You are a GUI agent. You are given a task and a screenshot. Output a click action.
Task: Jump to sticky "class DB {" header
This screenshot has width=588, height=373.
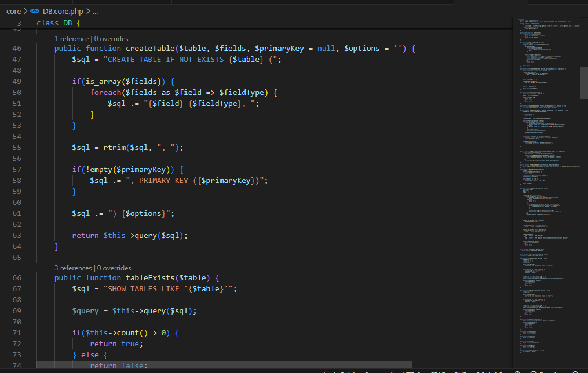[59, 23]
